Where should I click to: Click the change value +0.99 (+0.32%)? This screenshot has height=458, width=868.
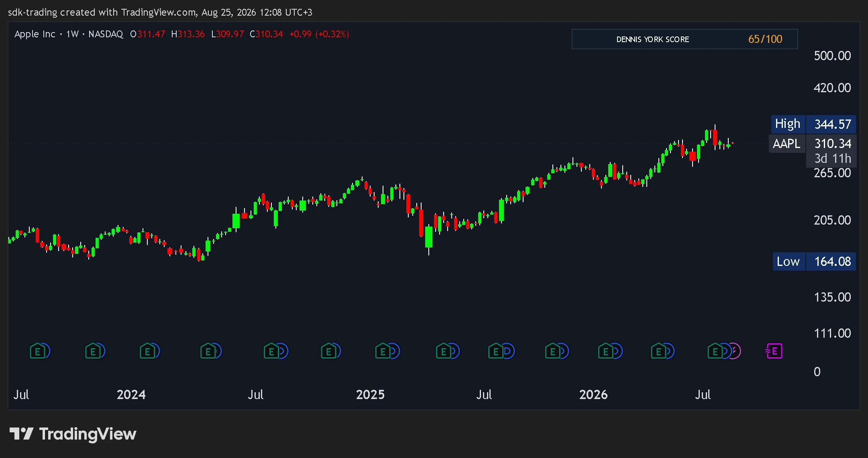[319, 34]
